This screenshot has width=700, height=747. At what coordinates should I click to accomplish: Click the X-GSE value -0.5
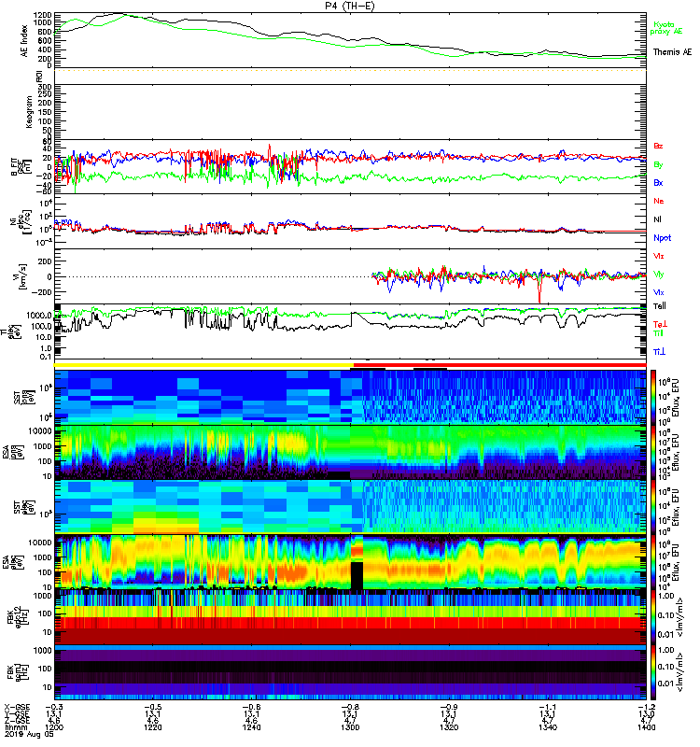click(152, 708)
